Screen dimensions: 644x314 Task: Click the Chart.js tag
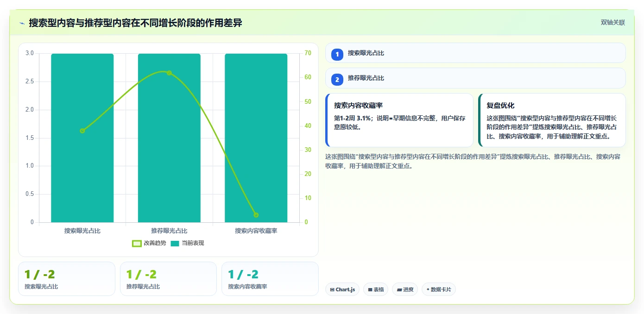(342, 289)
